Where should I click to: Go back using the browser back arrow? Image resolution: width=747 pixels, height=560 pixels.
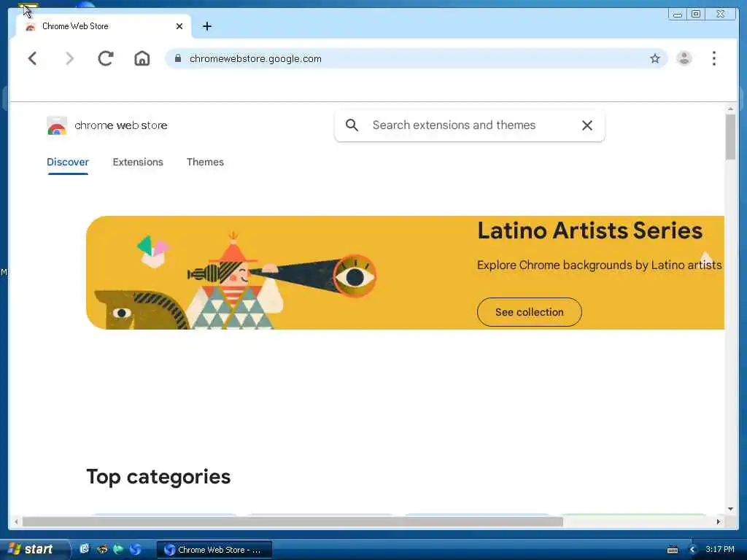pyautogui.click(x=32, y=58)
